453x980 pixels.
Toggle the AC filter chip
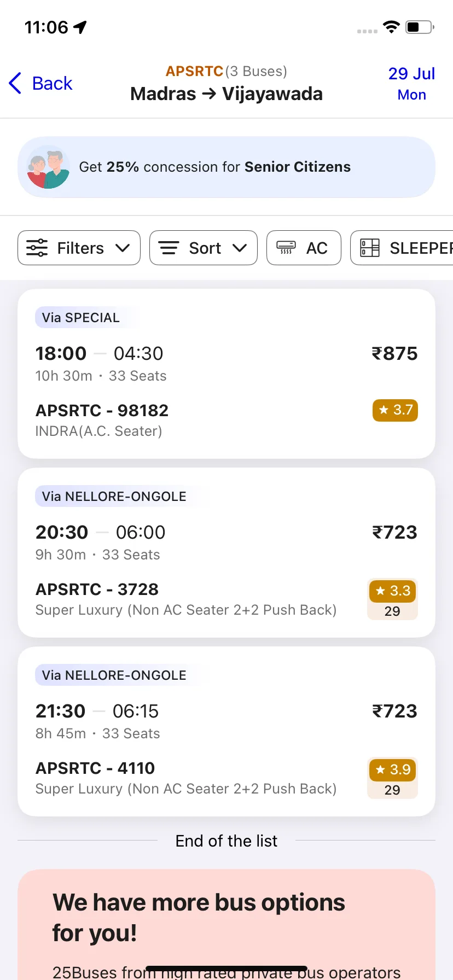(x=304, y=248)
